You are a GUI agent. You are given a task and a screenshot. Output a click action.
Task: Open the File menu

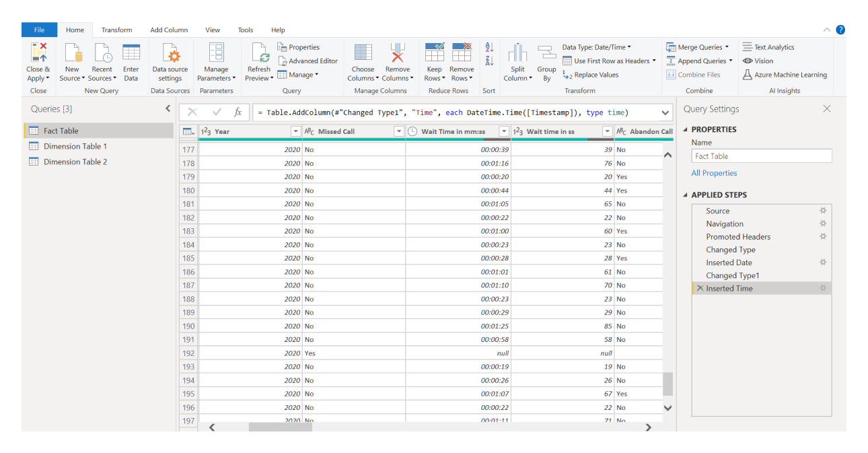click(x=39, y=30)
